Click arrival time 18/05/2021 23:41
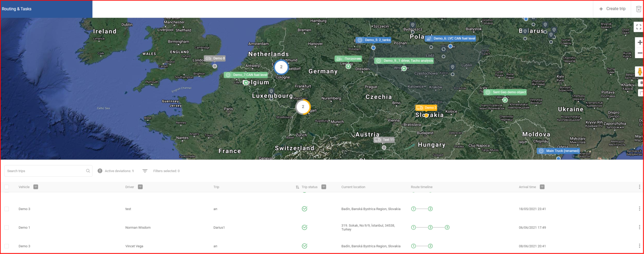Screen dimensions: 644x254 (x=532, y=209)
